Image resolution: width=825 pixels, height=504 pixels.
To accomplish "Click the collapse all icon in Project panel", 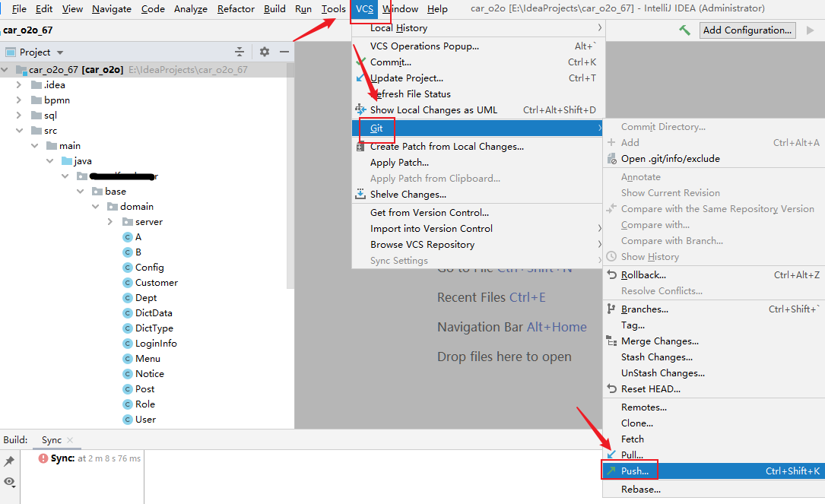I will pos(240,52).
